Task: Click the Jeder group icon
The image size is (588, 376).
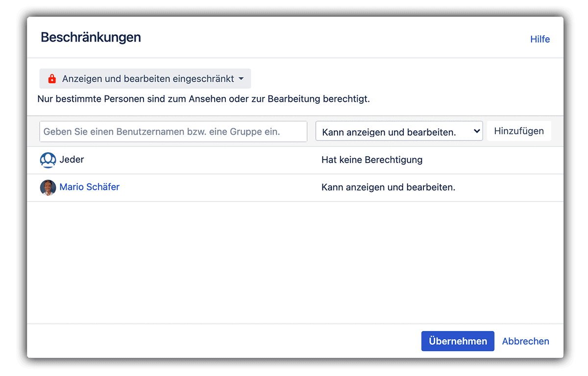Action: [48, 160]
